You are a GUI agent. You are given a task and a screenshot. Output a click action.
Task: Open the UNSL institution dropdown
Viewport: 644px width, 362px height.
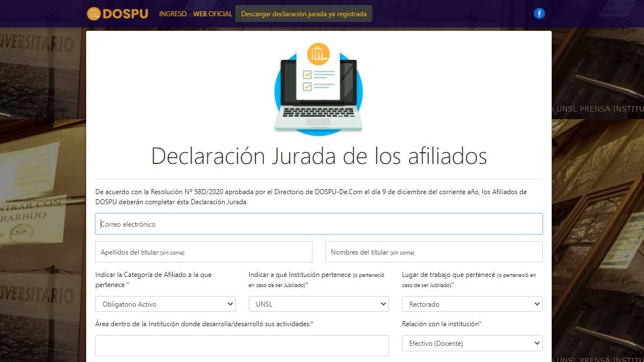click(x=319, y=304)
